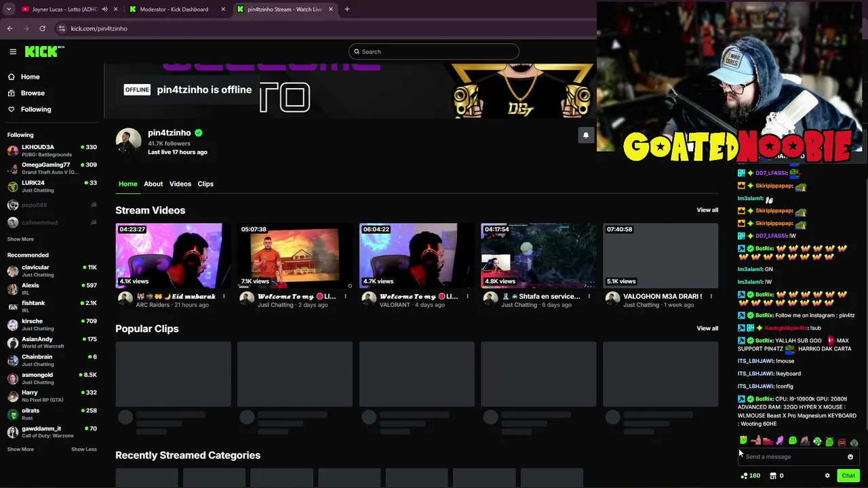Switch to the Videos channel tab
Image resolution: width=868 pixels, height=488 pixels.
pos(180,184)
